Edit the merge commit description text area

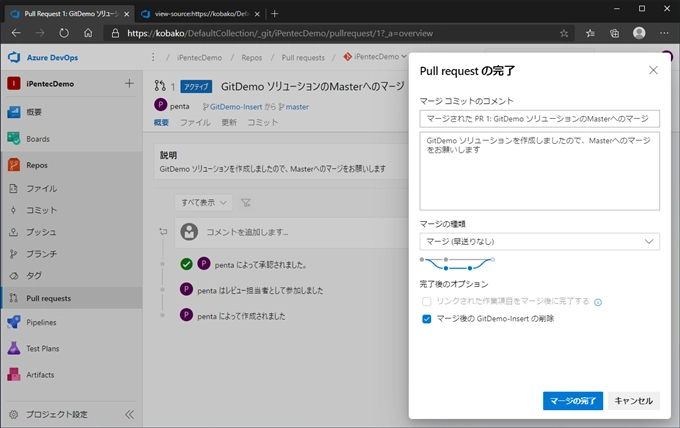(x=539, y=171)
